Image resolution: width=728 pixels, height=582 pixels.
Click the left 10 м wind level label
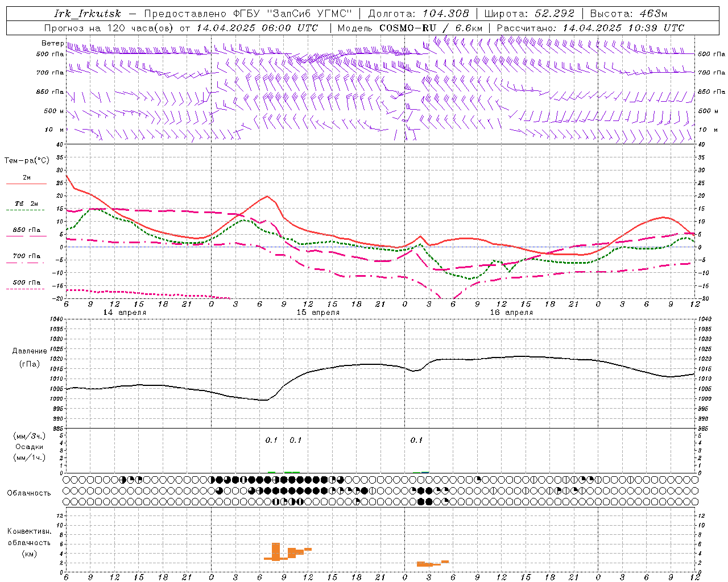[x=54, y=130]
